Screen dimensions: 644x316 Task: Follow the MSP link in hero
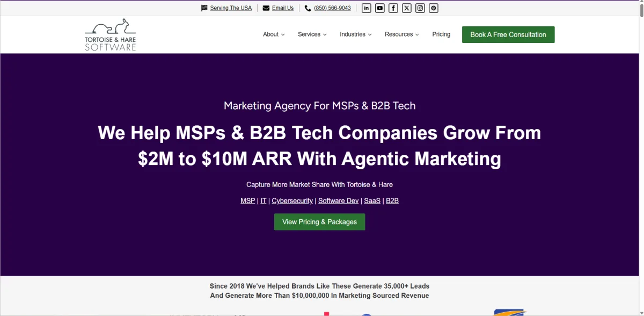[x=248, y=201]
